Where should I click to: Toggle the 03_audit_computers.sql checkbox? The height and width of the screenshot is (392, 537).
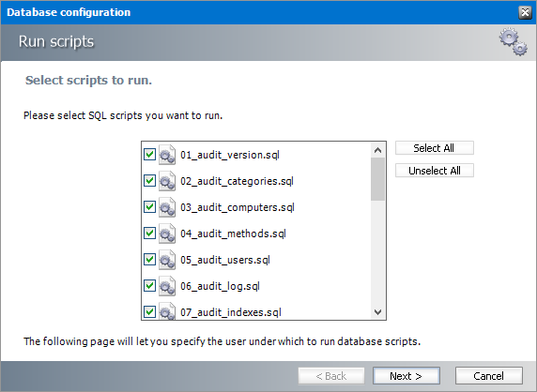[149, 206]
